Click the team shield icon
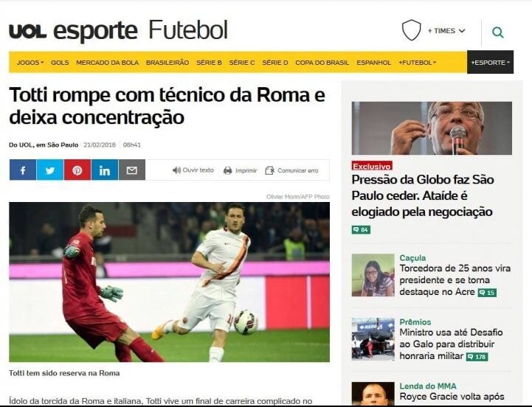 pyautogui.click(x=411, y=30)
